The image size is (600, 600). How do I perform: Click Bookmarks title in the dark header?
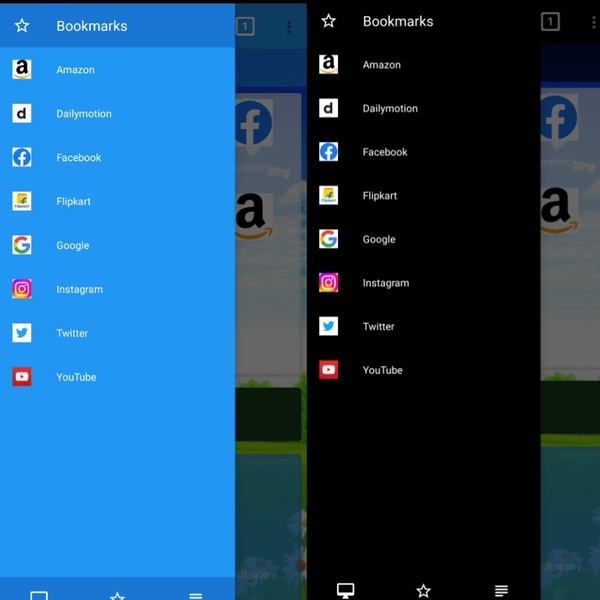tap(398, 21)
